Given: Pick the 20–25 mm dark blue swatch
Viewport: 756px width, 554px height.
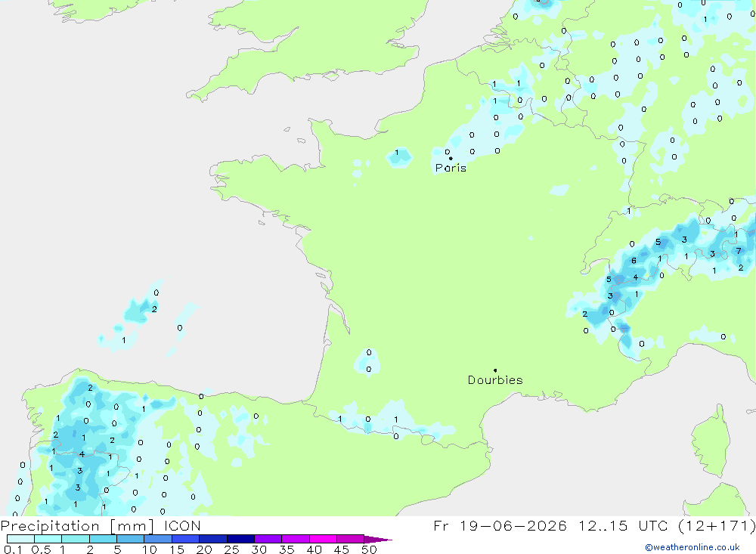Looking at the screenshot, I should (213, 539).
